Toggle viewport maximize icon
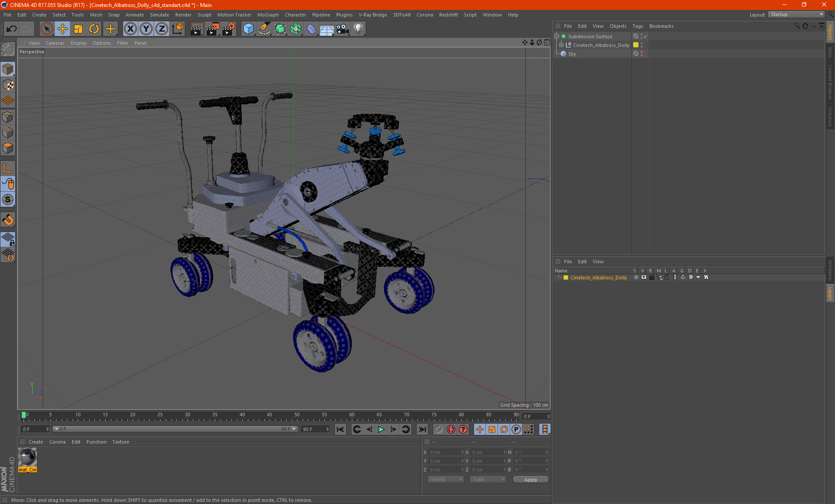This screenshot has width=835, height=504. (x=547, y=43)
